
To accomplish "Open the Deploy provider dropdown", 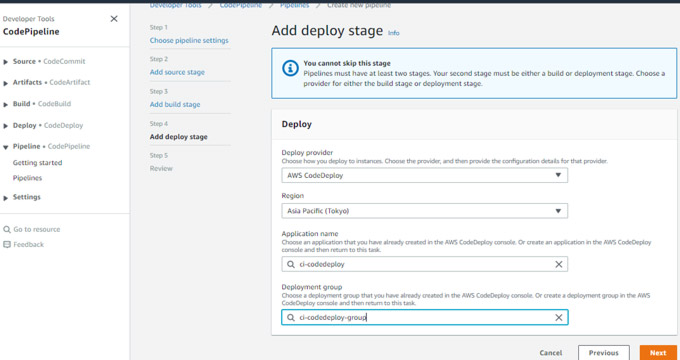I will pyautogui.click(x=425, y=175).
